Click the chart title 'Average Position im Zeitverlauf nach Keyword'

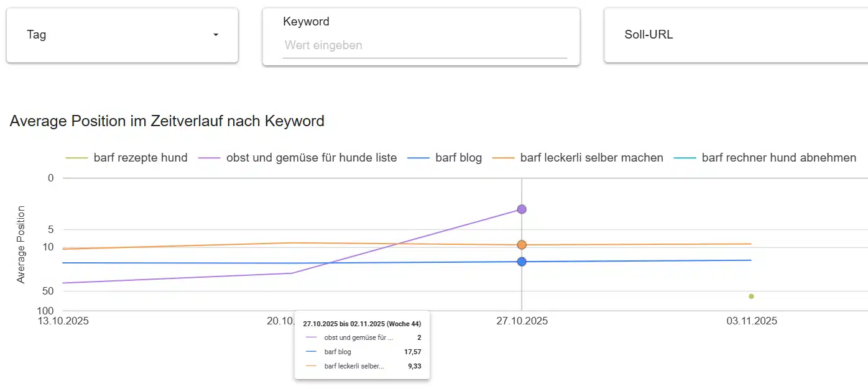coord(167,121)
